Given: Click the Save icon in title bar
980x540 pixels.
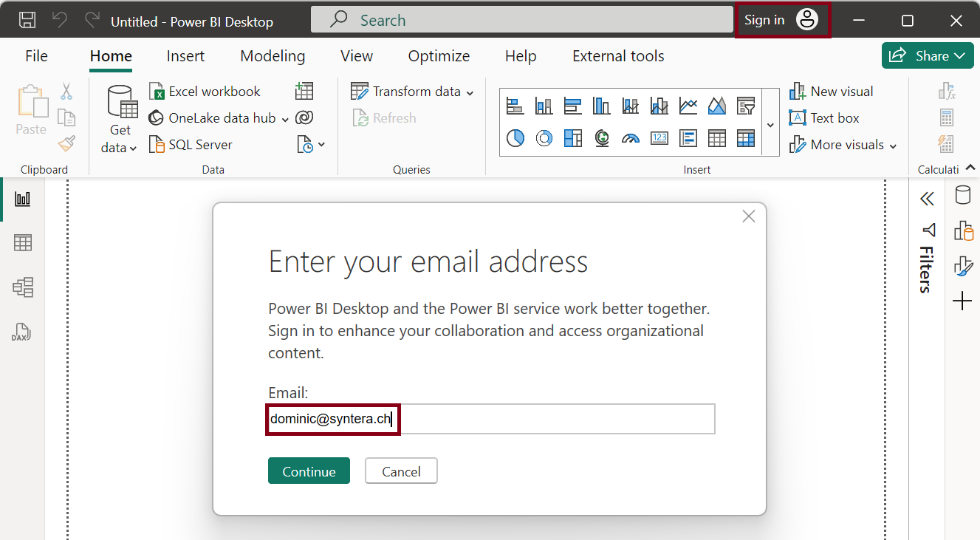Looking at the screenshot, I should (27, 20).
